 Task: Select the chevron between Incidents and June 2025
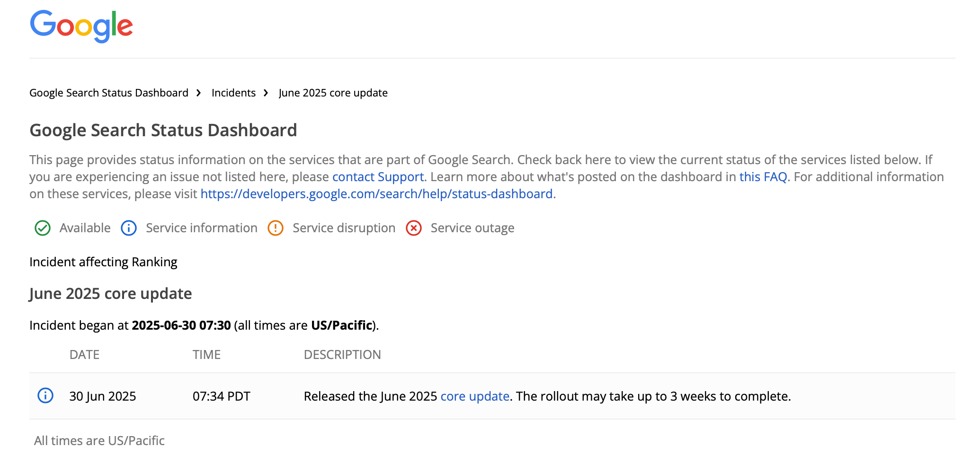point(266,93)
